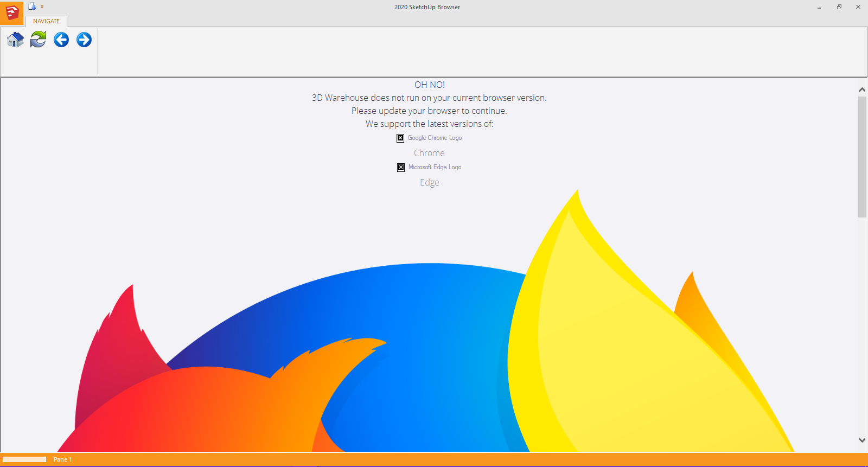Select the NAVIGATE ribbon tab

46,21
